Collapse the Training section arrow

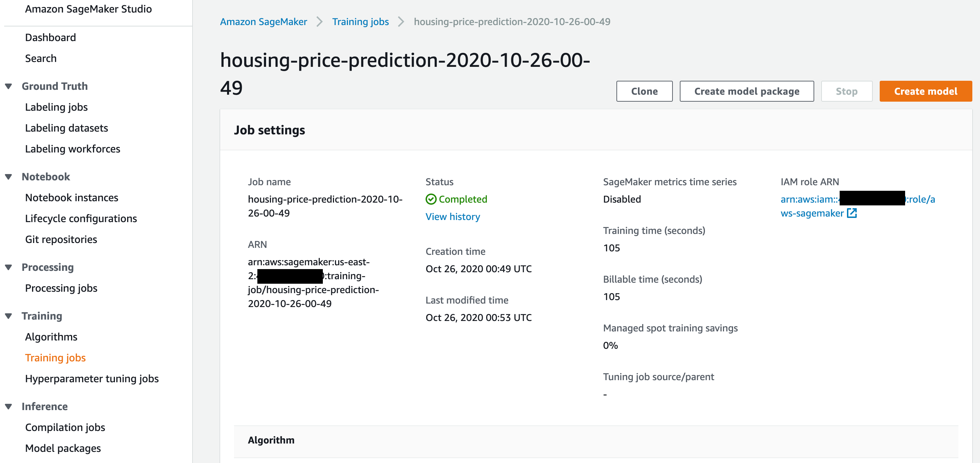(x=8, y=316)
